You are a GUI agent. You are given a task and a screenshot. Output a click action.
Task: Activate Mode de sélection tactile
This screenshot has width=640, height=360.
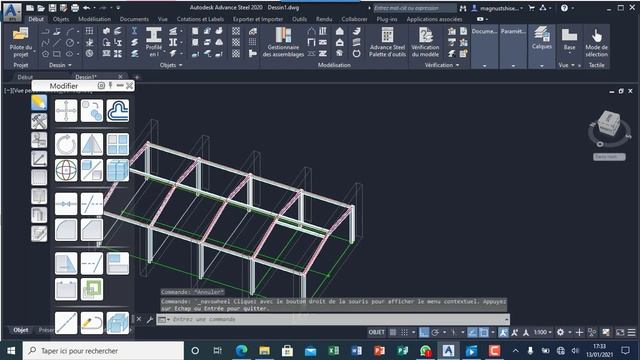click(596, 42)
